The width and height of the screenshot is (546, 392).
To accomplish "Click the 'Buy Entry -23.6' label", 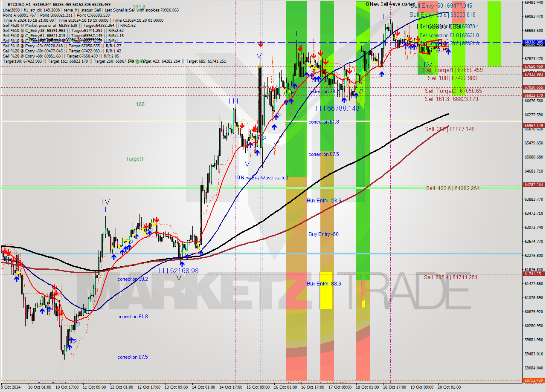I will coord(324,200).
